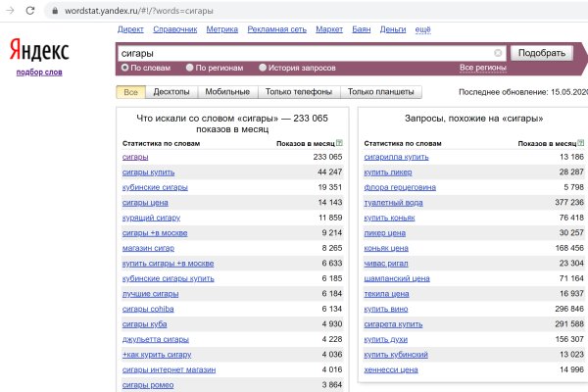588x392 pixels.
Task: Open the «Метрика» link in top menu
Action: point(221,30)
